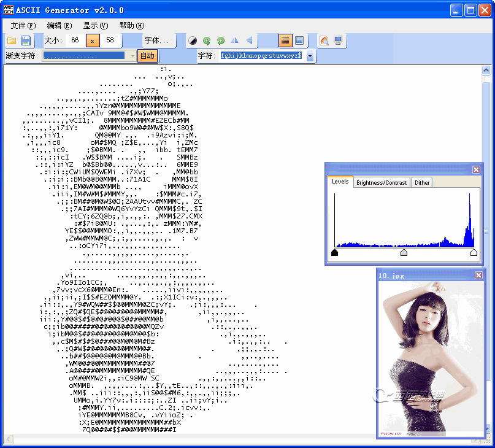
Task: Open the font dialog 字体... button
Action: pos(157,41)
